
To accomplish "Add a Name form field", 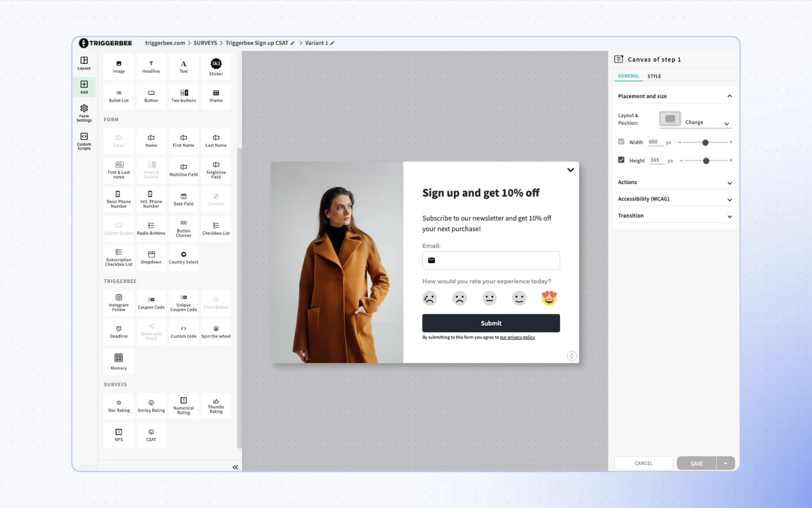I will (x=151, y=141).
